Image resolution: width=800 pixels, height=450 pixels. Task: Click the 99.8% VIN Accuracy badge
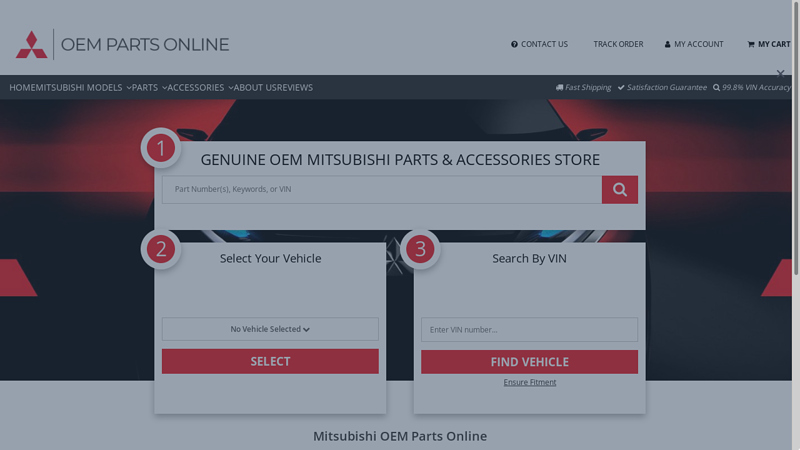coord(752,87)
